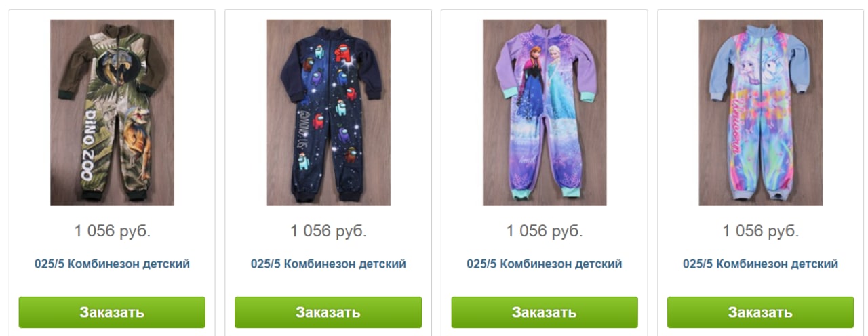This screenshot has width=868, height=336.
Task: Order the Among Us jumpsuit with Заказать
Action: (328, 312)
